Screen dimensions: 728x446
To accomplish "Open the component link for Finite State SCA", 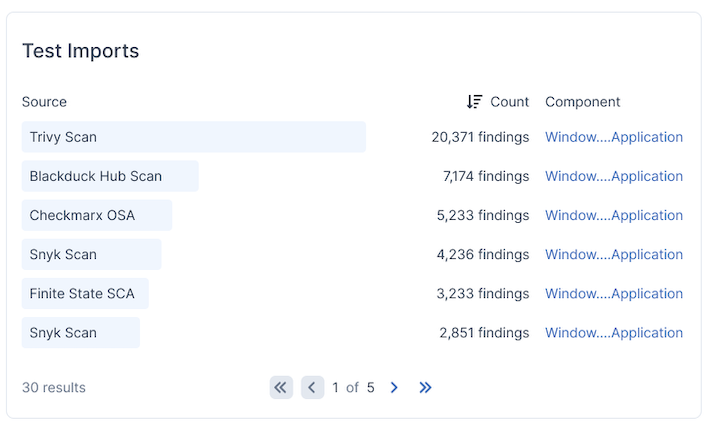I will point(613,294).
